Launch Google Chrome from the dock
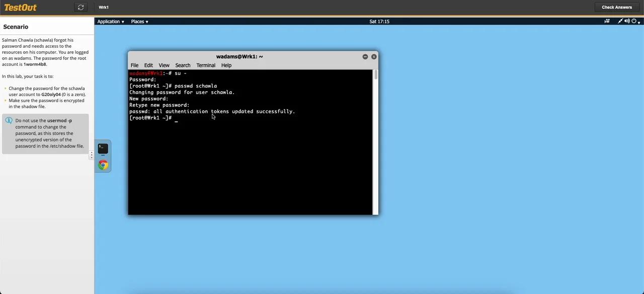Viewport: 644px width, 294px height. point(103,165)
